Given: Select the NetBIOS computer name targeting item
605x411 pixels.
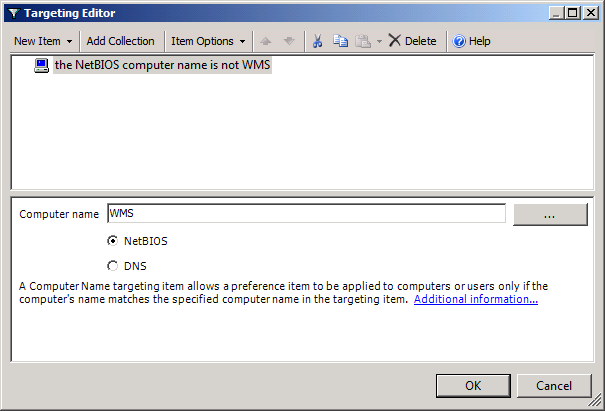Looking at the screenshot, I should click(x=162, y=66).
